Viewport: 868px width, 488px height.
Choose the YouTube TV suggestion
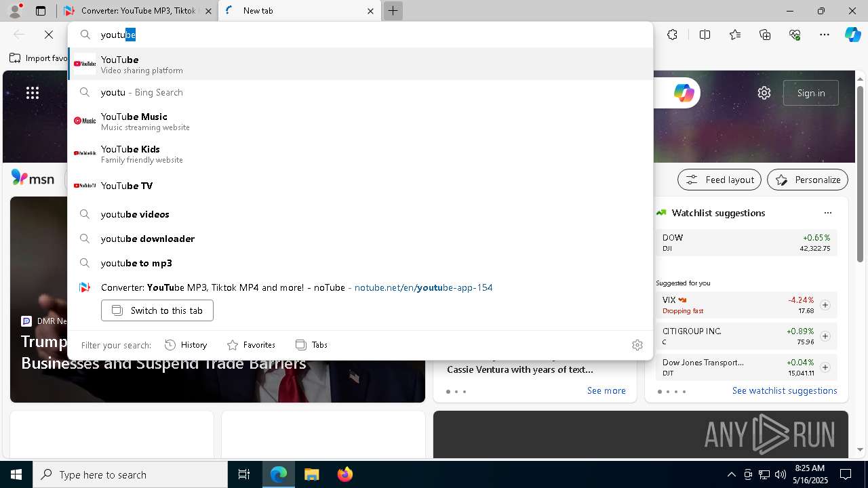[361, 186]
